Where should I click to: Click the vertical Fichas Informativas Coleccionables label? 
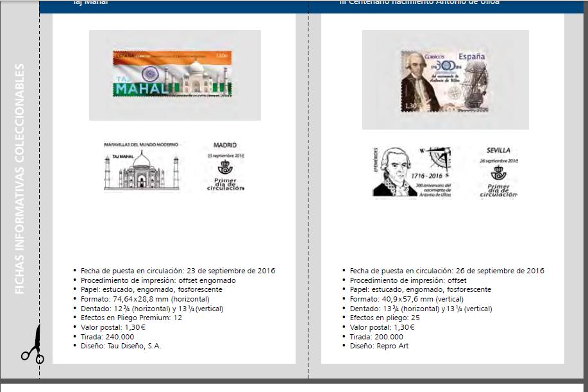[20, 178]
